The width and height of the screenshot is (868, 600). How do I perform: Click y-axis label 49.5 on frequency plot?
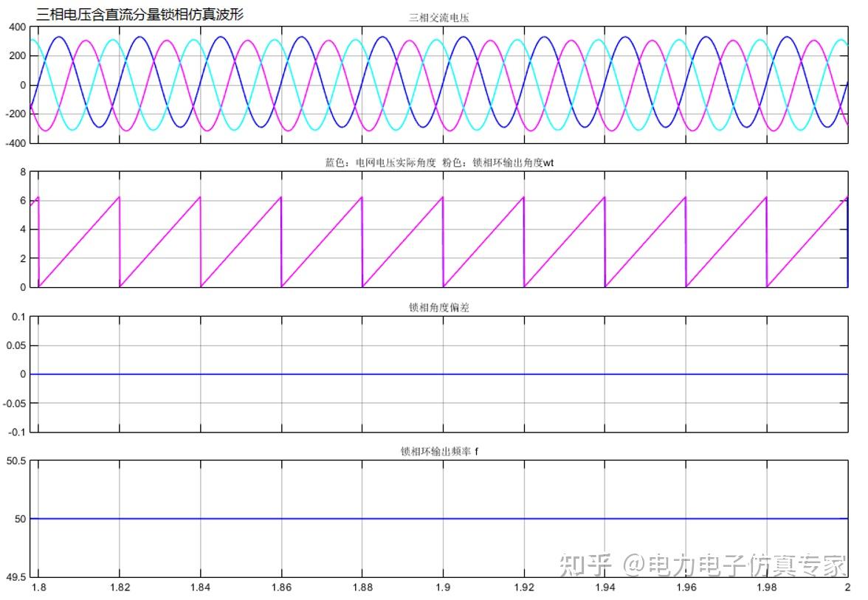[16, 577]
